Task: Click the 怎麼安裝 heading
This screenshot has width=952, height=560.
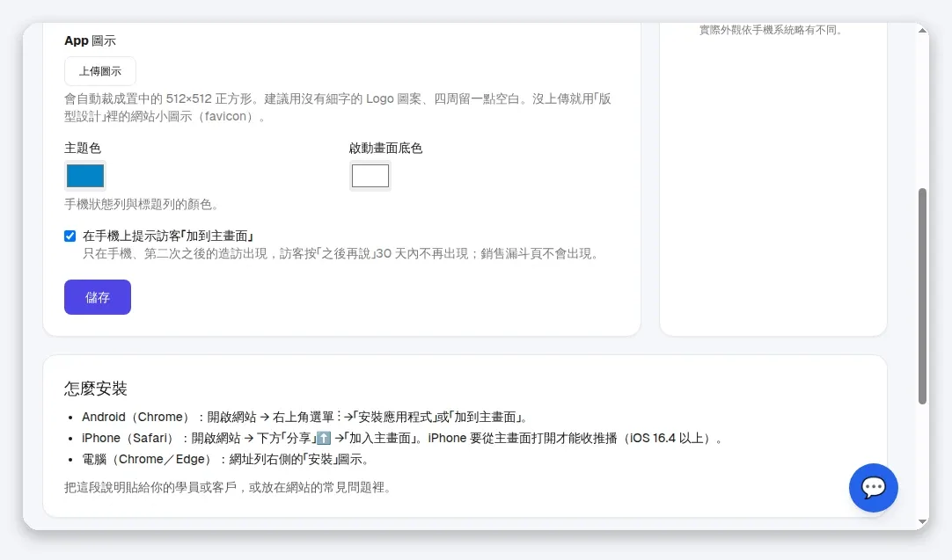Action: click(x=95, y=389)
